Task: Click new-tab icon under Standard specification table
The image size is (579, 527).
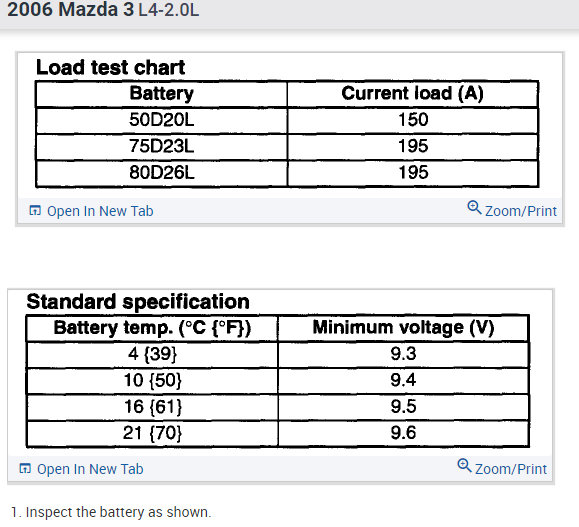Action: 25,468
